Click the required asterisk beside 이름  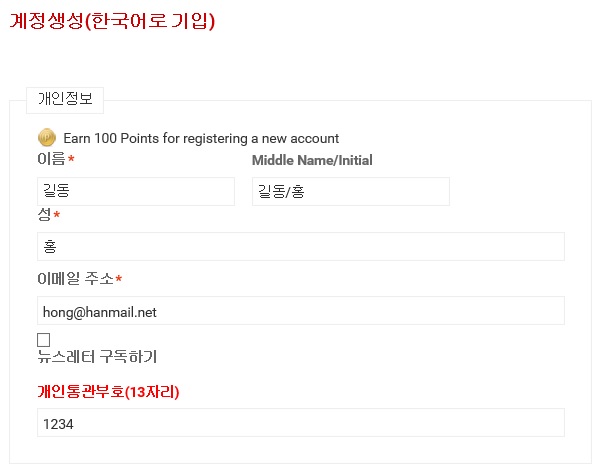click(71, 159)
